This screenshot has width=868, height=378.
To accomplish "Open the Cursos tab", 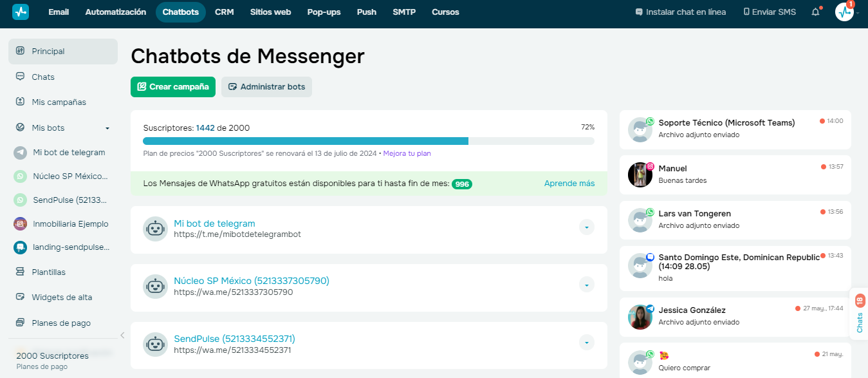I will [445, 12].
